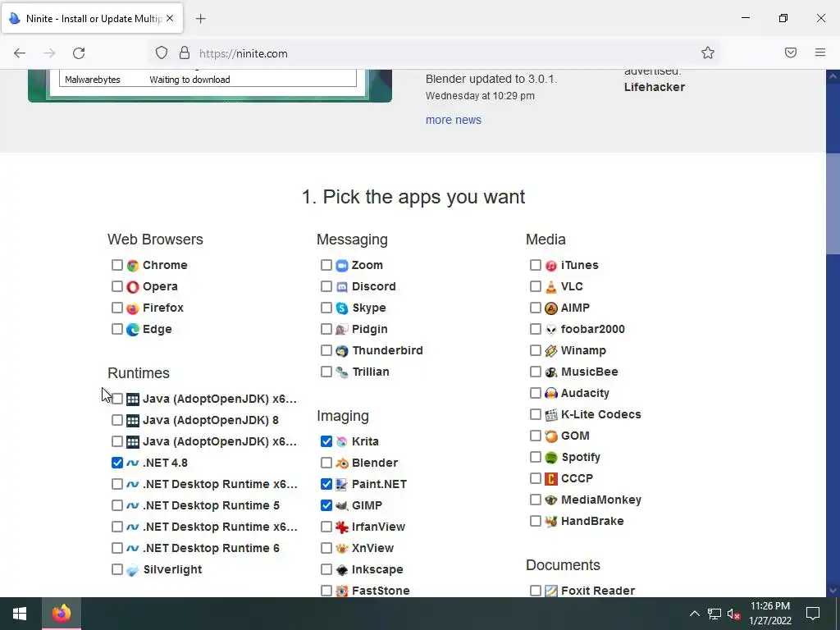Click the Silverlight gem icon
The image size is (840, 630).
132,569
